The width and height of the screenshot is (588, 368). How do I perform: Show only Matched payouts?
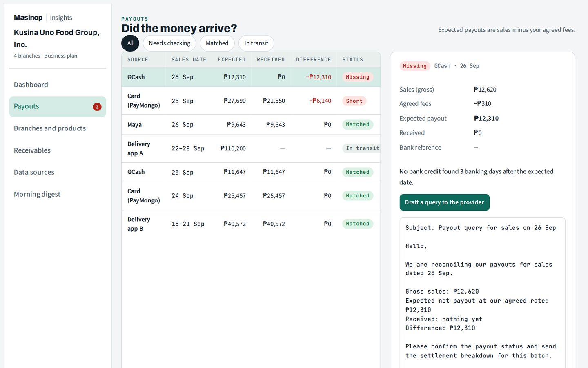[x=217, y=43]
